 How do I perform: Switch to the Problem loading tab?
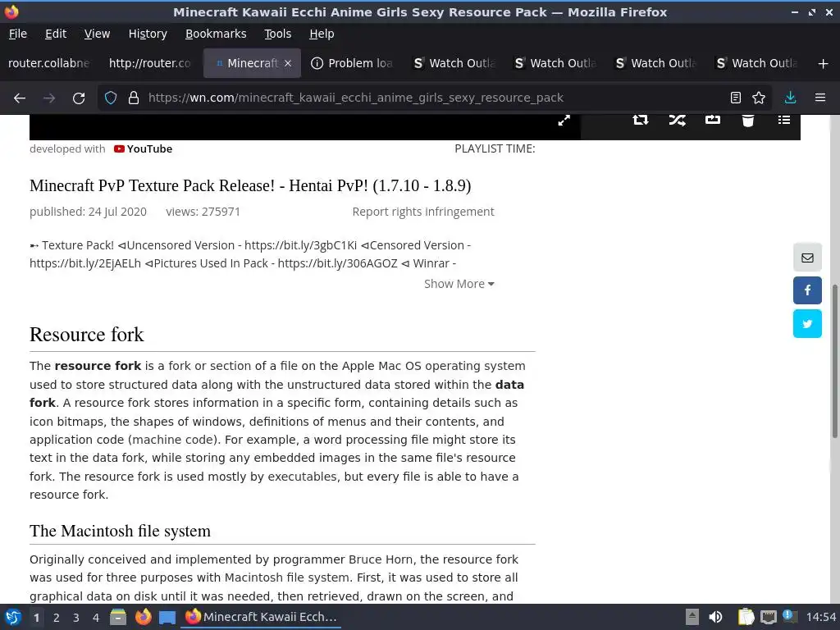pos(353,63)
